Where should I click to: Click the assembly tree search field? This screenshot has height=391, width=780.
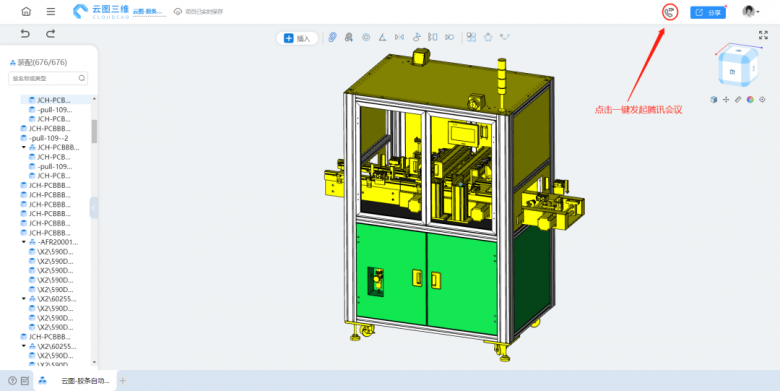[48, 78]
